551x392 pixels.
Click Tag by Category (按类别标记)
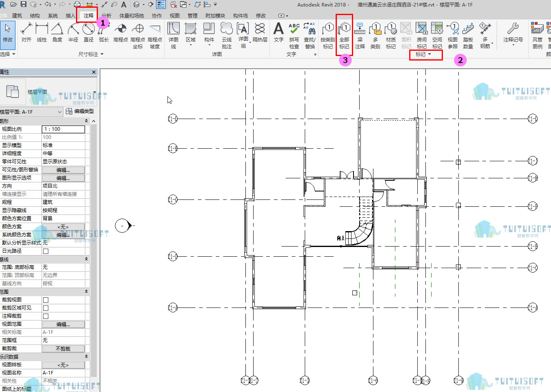pos(328,35)
